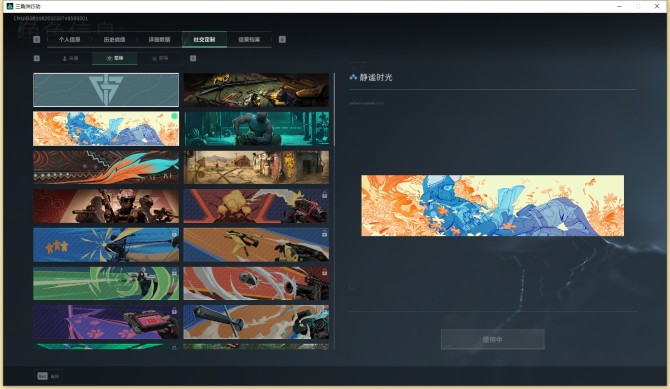Select the highlighted 军牌 sub-tab
This screenshot has width=670, height=389.
pos(115,58)
